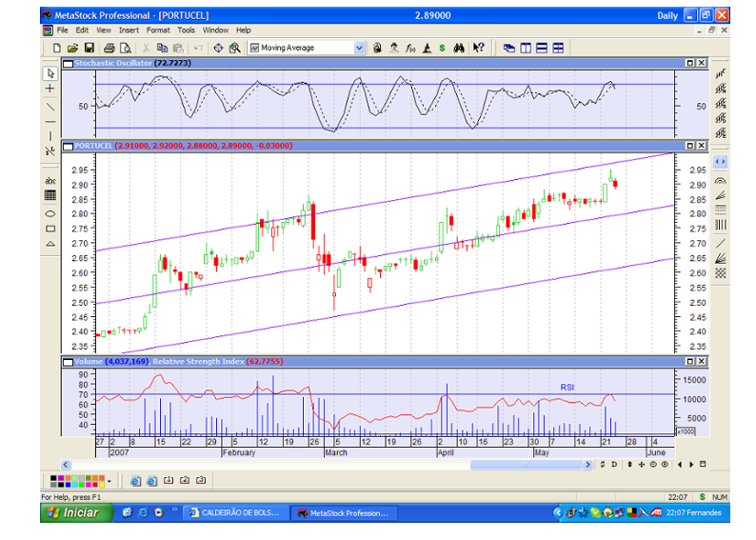Expand hidden Quick Launch icons chevron
This screenshot has width=756, height=540.
click(174, 510)
